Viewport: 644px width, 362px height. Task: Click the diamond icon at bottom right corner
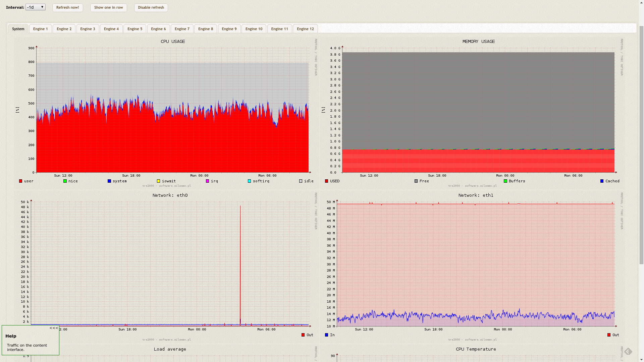[x=628, y=351]
